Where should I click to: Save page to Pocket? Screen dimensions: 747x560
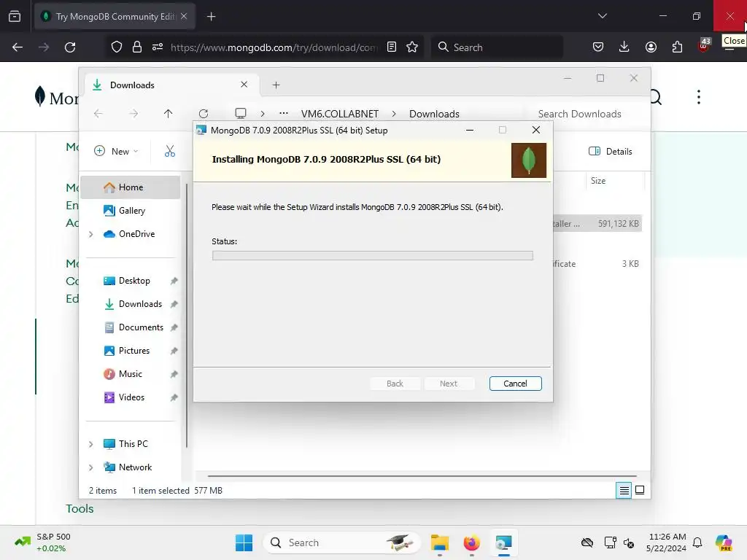pyautogui.click(x=598, y=47)
